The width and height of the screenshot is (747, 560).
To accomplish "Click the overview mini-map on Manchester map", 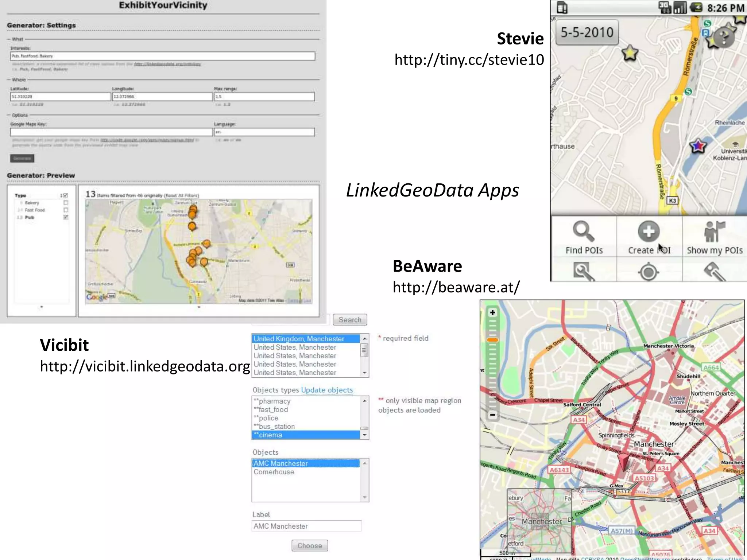I will pyautogui.click(x=539, y=521).
